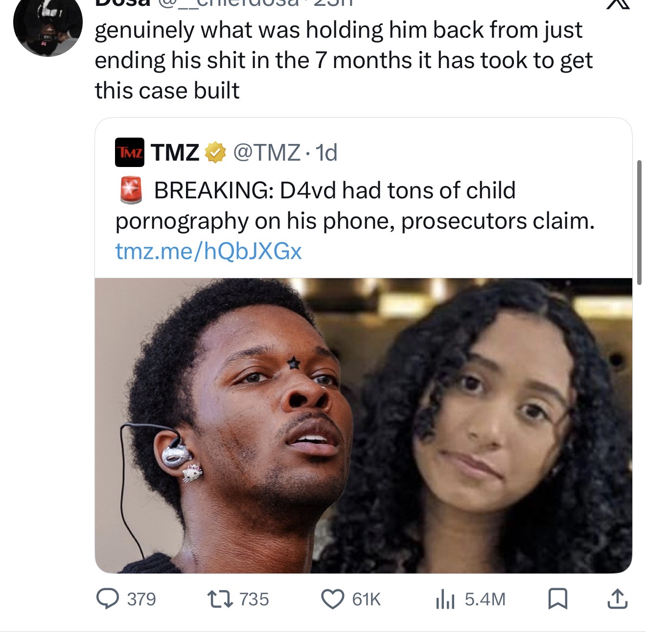Like the post with heart icon
This screenshot has width=646, height=644.
pos(332,599)
